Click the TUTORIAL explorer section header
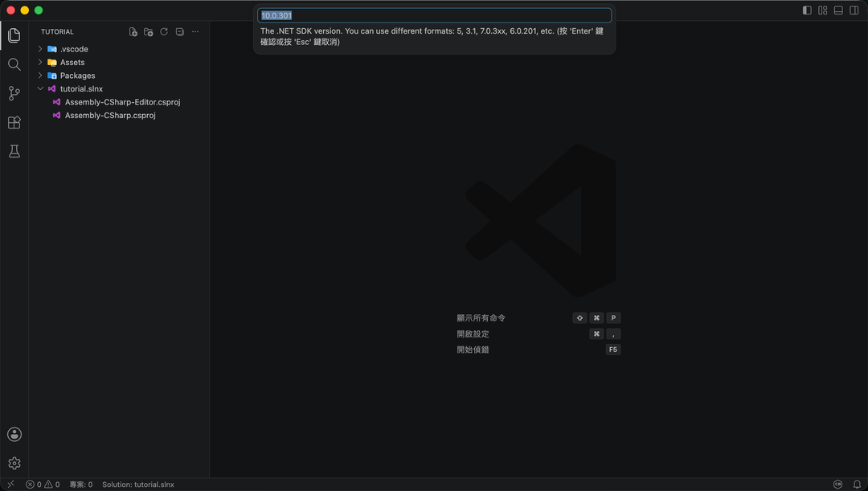The width and height of the screenshot is (868, 491). tap(57, 32)
